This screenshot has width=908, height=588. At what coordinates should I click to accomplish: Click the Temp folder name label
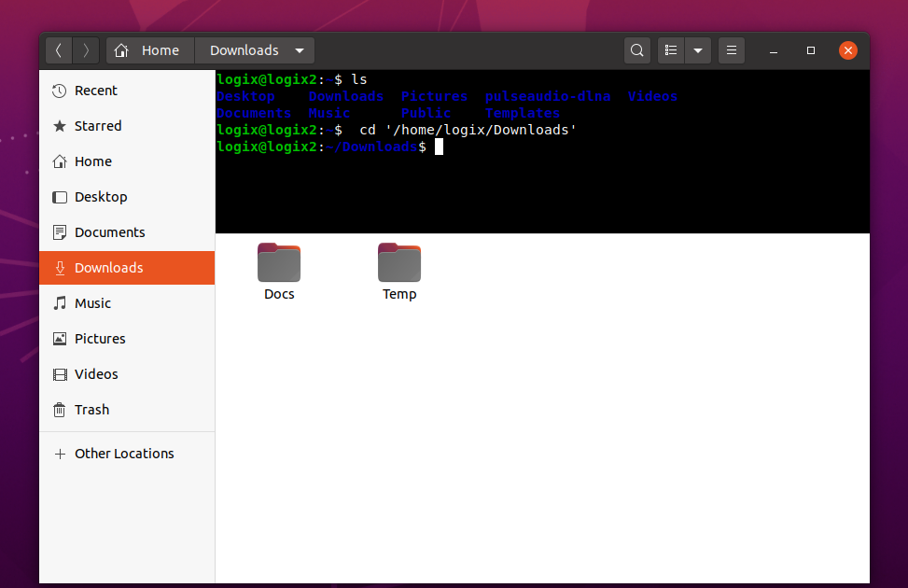pyautogui.click(x=399, y=294)
